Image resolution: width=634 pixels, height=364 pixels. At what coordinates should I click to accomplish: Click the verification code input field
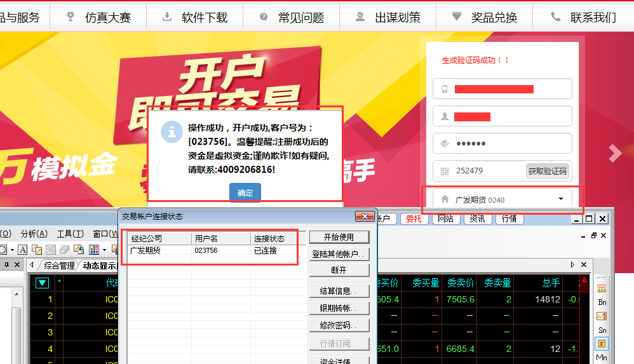488,171
